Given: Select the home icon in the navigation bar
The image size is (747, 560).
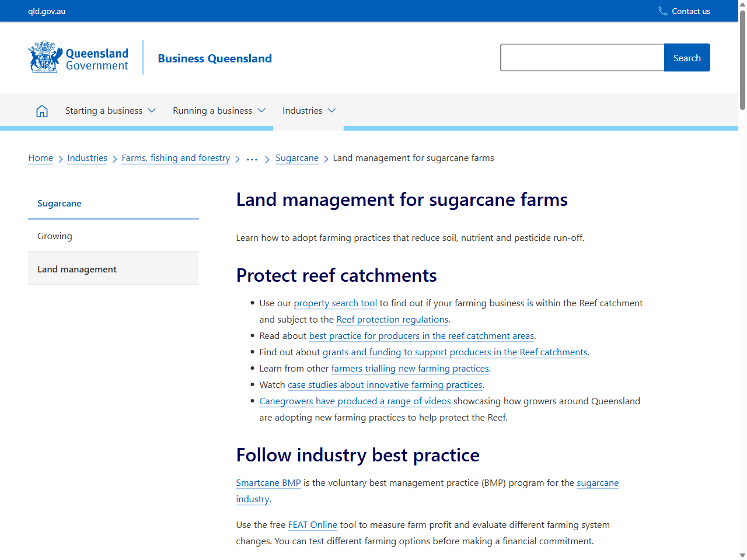Looking at the screenshot, I should click(41, 110).
